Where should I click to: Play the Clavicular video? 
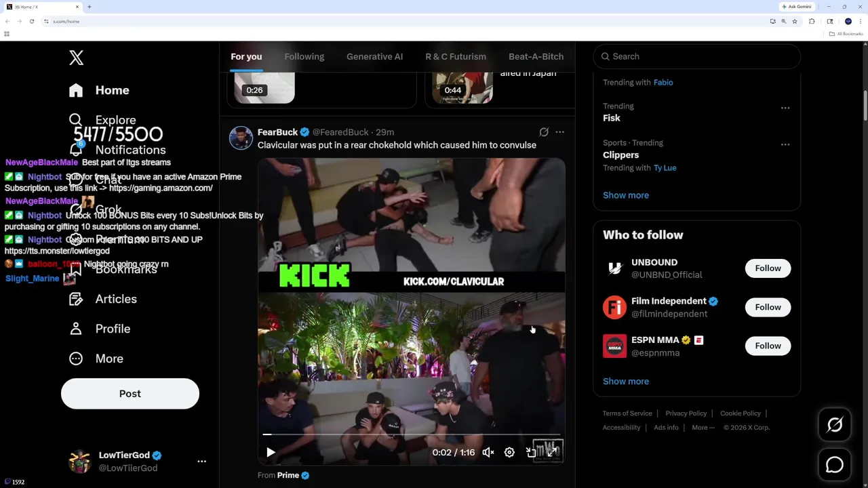point(271,452)
